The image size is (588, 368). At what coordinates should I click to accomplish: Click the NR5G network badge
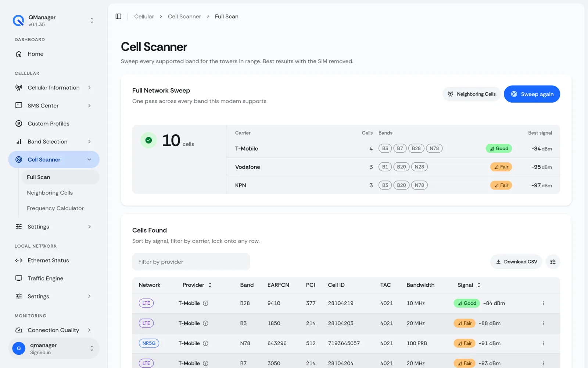tap(149, 343)
